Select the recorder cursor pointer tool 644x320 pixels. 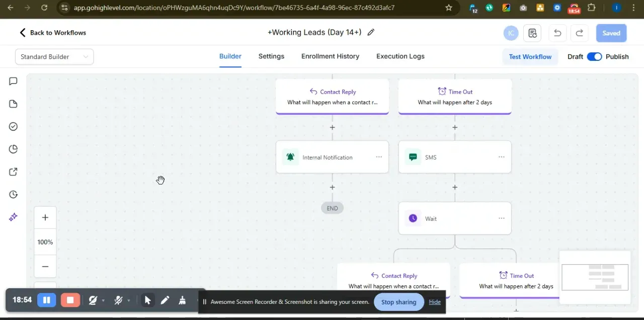point(147,300)
